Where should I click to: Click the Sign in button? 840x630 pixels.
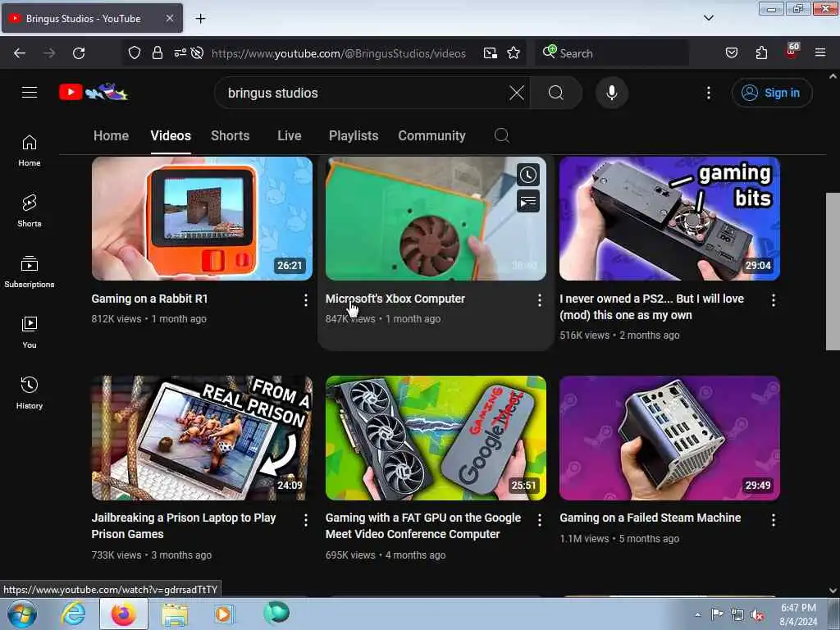[x=772, y=93]
